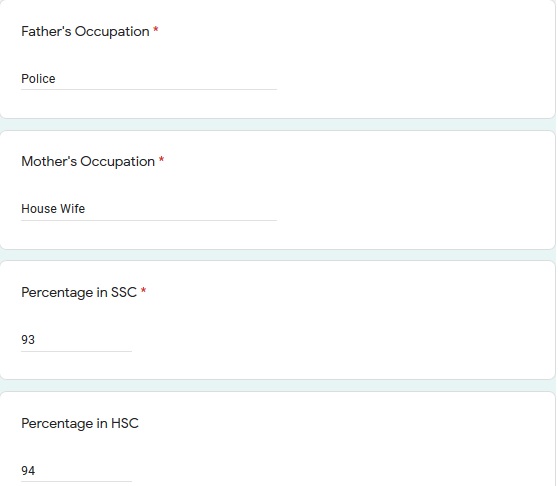Click the value 93 in SSC field

click(x=28, y=340)
